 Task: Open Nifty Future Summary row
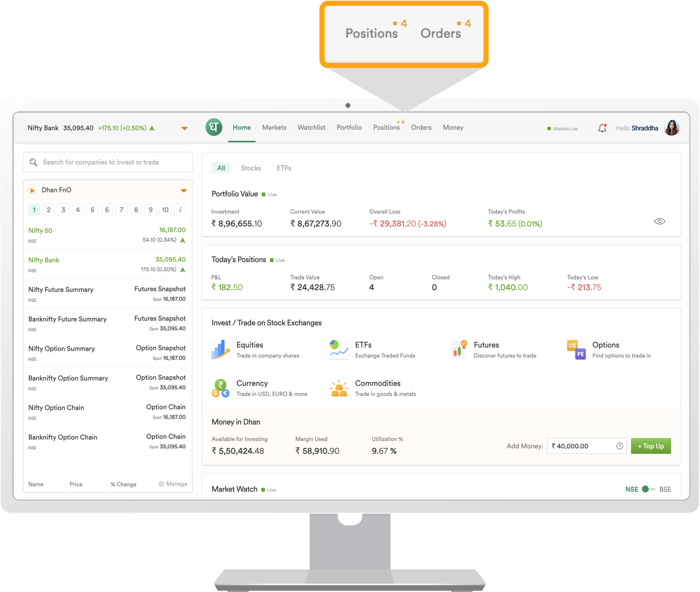click(x=108, y=294)
